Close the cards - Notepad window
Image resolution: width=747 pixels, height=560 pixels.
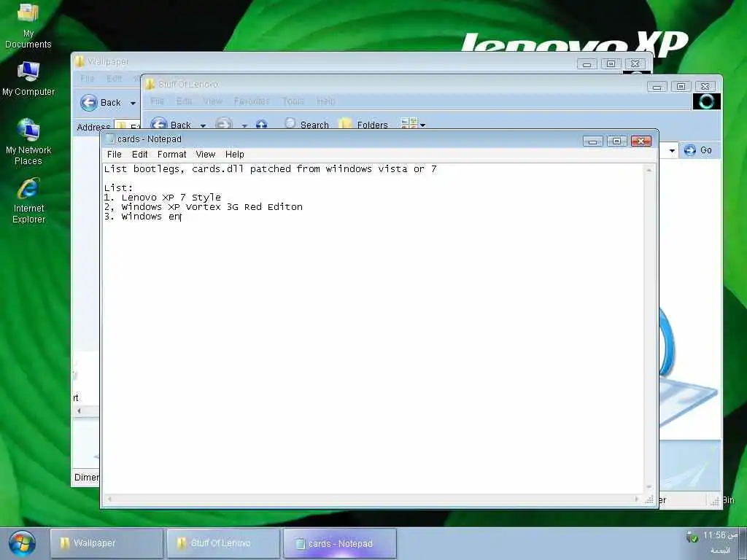pyautogui.click(x=640, y=141)
